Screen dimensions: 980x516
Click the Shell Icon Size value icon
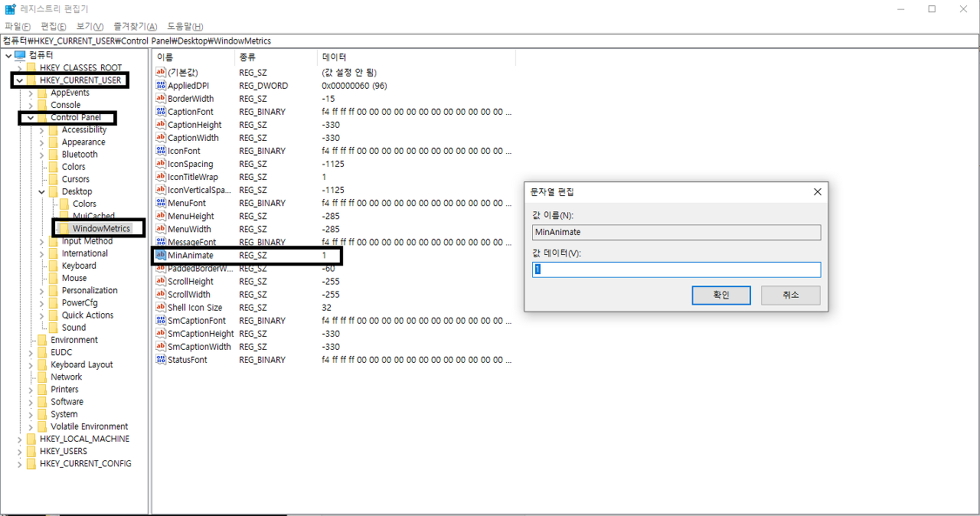click(x=161, y=307)
